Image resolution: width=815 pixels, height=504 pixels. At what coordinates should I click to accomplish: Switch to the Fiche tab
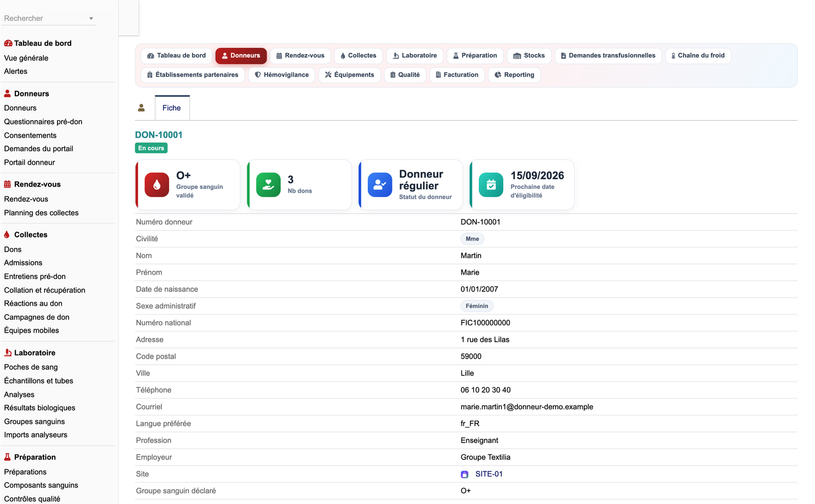click(x=172, y=108)
